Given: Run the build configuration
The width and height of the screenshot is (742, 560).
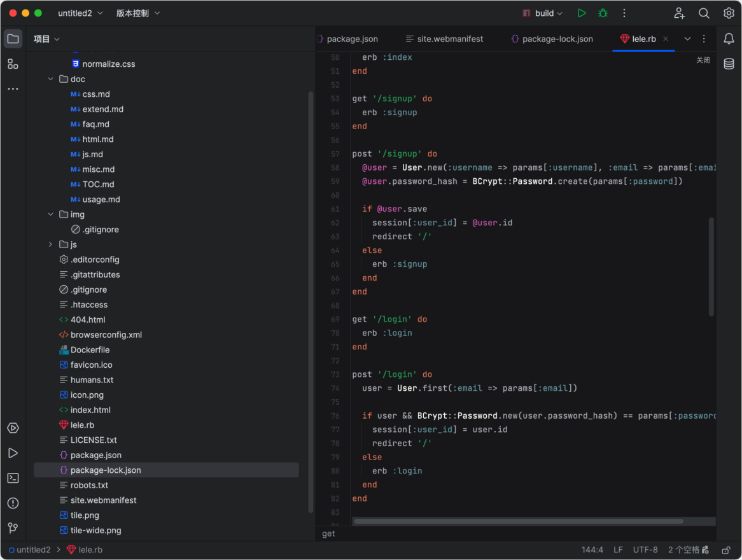Looking at the screenshot, I should tap(582, 13).
